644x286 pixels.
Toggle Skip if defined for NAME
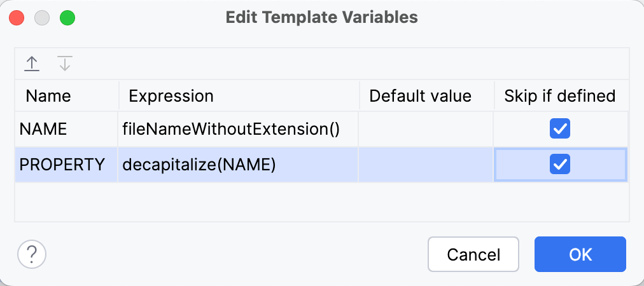tap(560, 130)
